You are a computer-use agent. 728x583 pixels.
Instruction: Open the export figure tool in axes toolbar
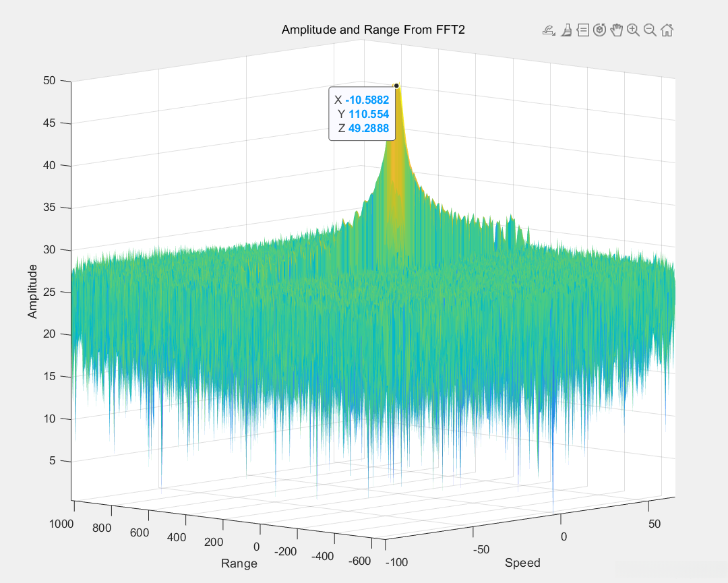pos(549,30)
